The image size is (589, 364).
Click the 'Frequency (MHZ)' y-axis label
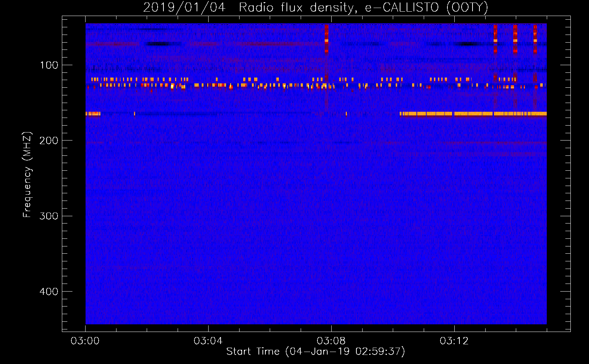[x=27, y=174]
